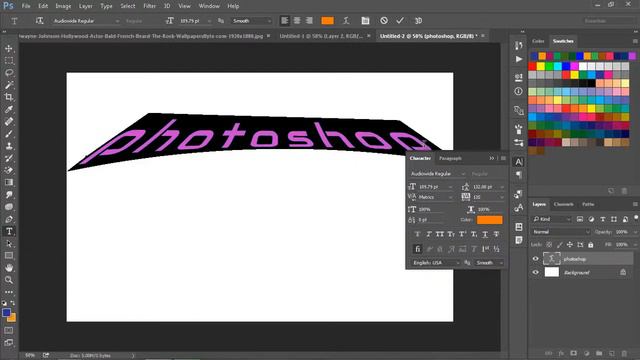Switch to the Channels tab
The image size is (640, 360).
click(x=564, y=204)
